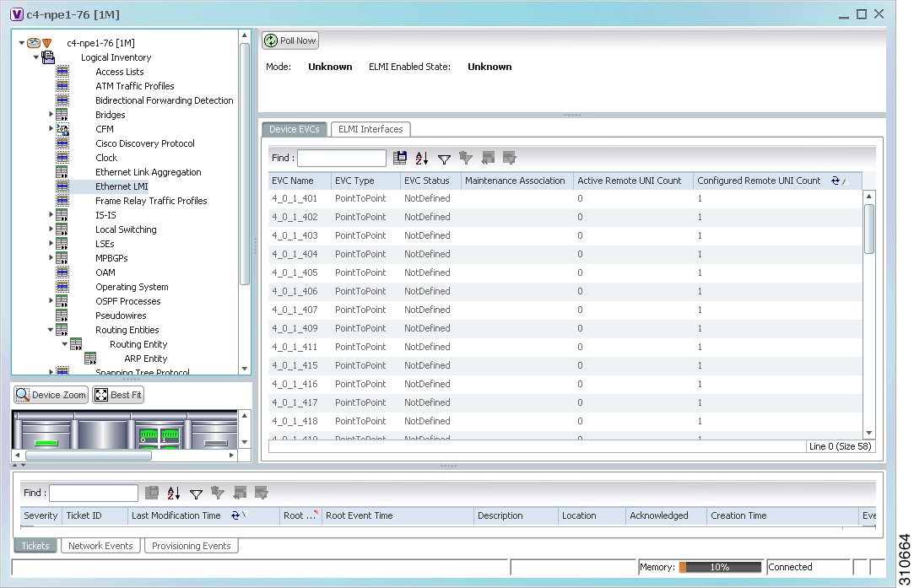Screen dimensions: 914x588
Task: Select the Clock tree item
Action: point(106,158)
